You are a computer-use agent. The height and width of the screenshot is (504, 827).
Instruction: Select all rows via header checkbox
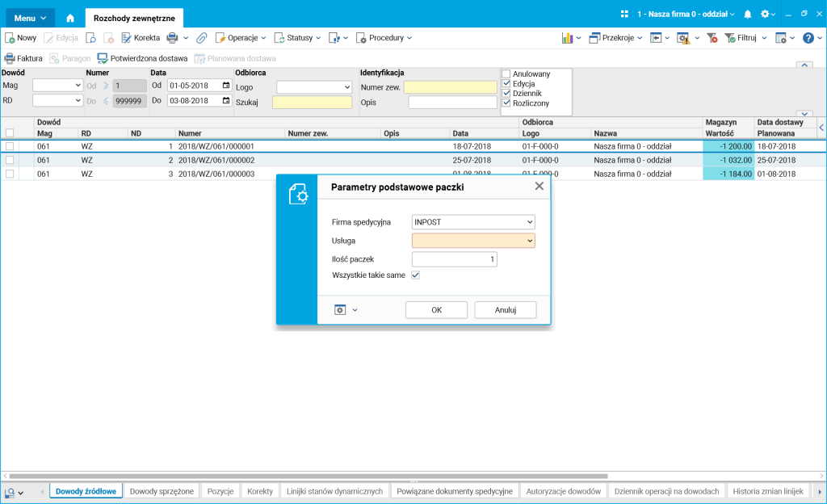[10, 132]
